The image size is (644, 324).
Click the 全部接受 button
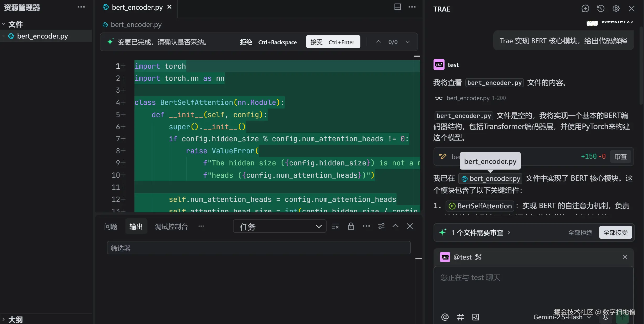point(615,233)
